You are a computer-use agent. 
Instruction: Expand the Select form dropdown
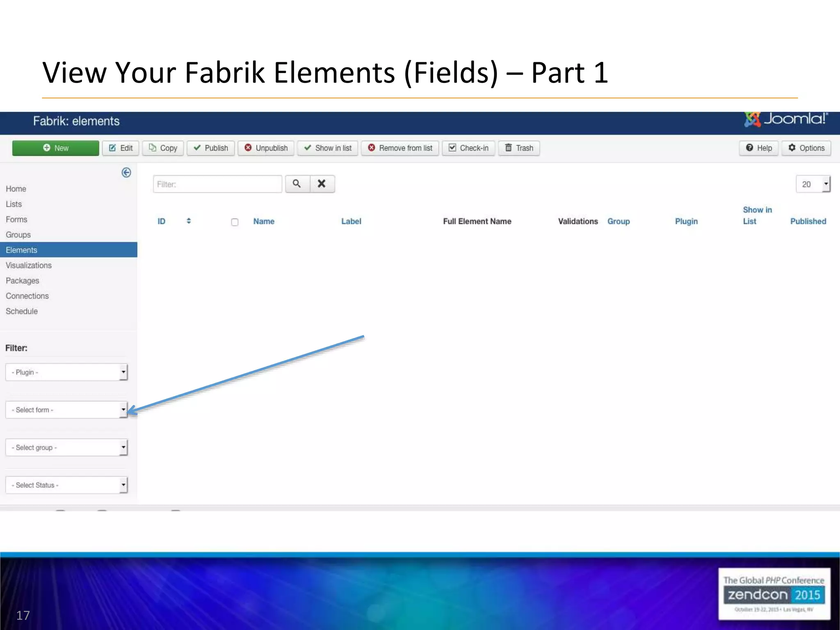(x=66, y=410)
